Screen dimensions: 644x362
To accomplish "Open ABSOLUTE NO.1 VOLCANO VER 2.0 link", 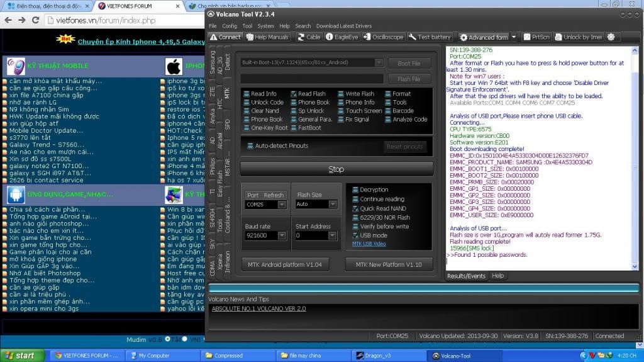I will (258, 308).
